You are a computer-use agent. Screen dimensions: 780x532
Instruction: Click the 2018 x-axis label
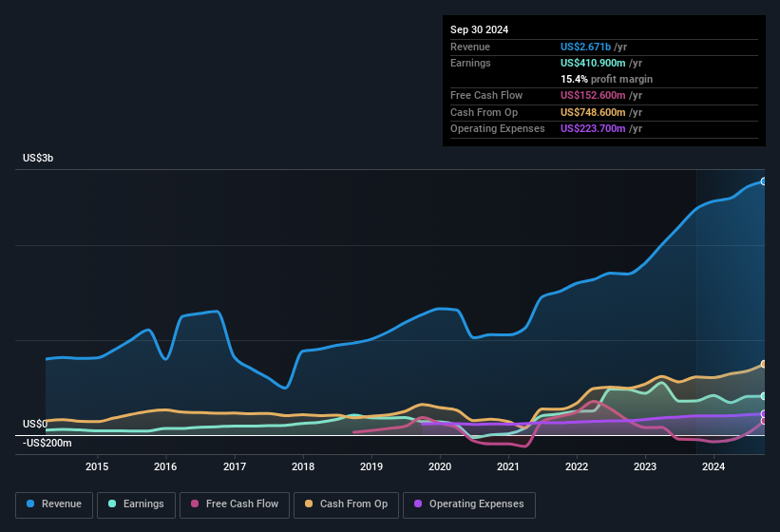[303, 466]
